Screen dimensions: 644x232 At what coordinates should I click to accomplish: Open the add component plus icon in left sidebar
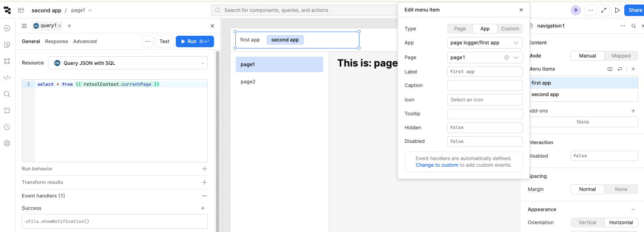coord(7,28)
